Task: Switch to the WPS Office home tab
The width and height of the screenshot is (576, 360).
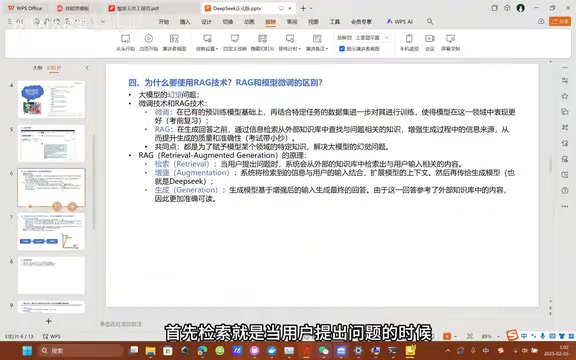Action: [25, 8]
